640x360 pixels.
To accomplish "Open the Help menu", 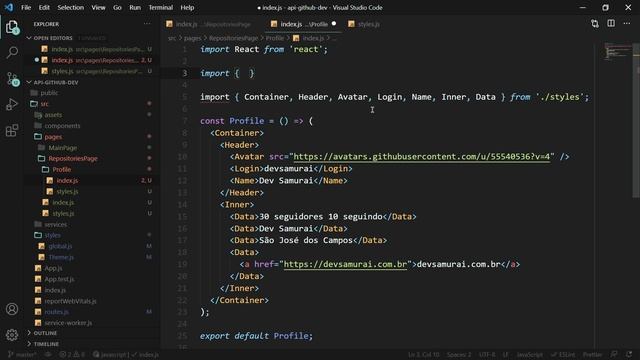I will pyautogui.click(x=187, y=7).
